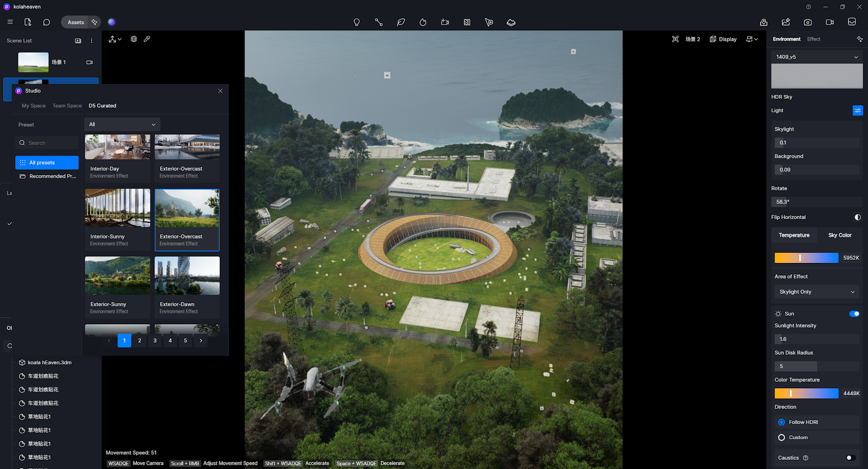
Task: Click the camera-plus toolbar icon
Action: (x=445, y=22)
